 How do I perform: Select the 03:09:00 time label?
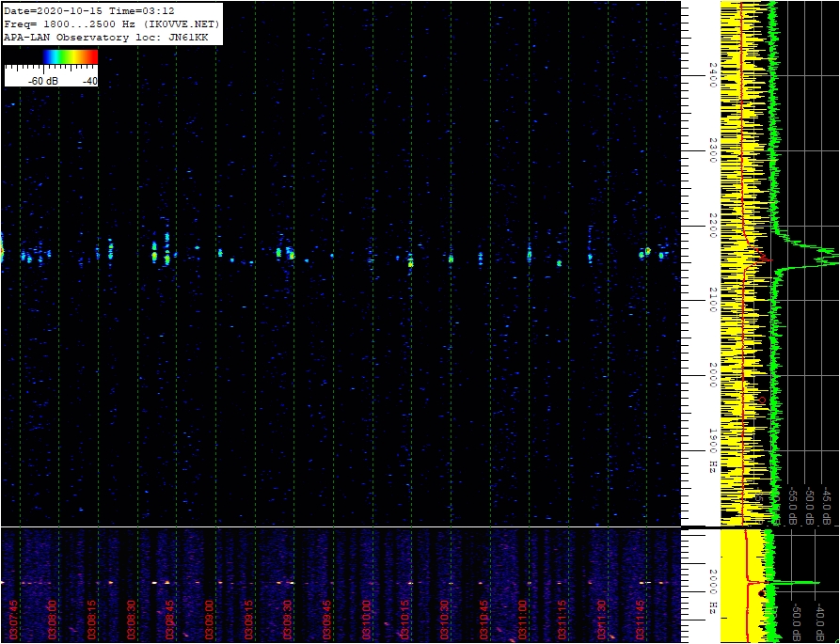click(210, 620)
